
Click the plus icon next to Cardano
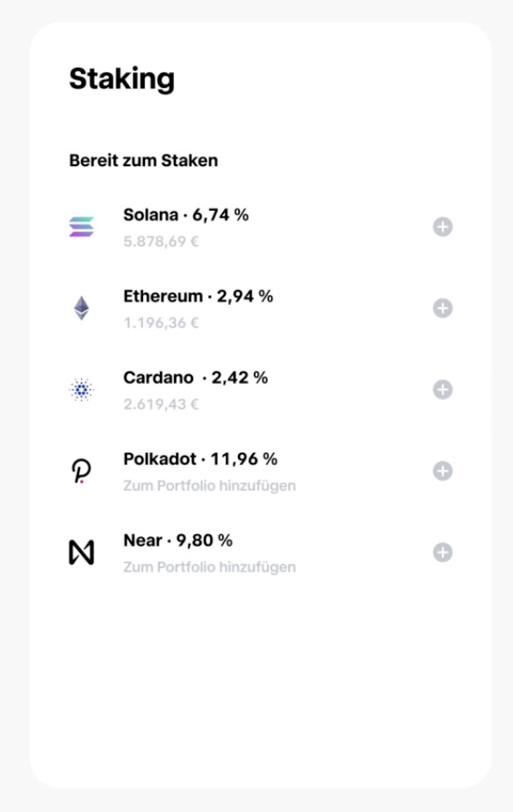444,389
